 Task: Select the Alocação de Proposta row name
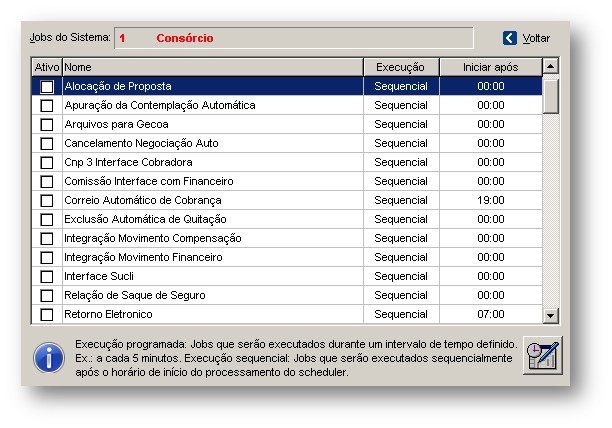coord(118,86)
